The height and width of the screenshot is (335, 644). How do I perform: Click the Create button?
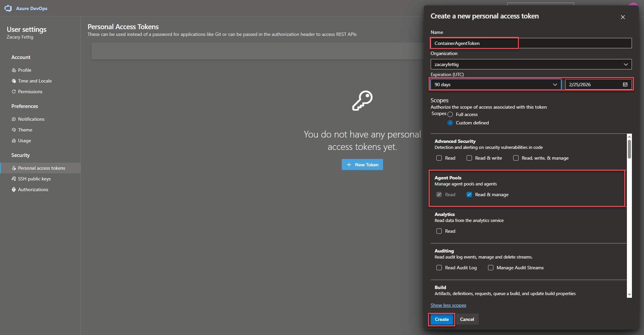point(441,319)
